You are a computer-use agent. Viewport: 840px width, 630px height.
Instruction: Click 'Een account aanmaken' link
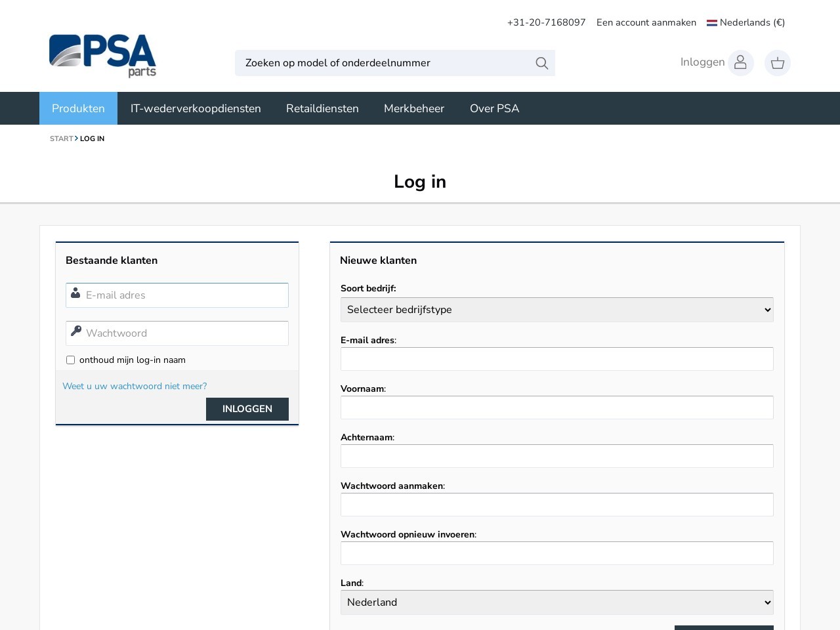click(646, 22)
